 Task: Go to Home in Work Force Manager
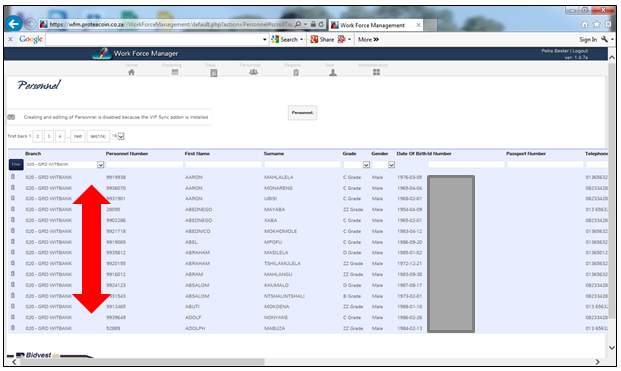point(131,72)
